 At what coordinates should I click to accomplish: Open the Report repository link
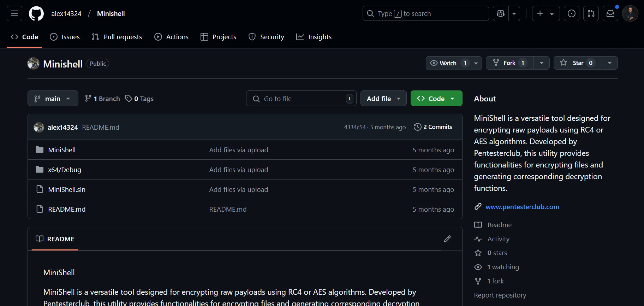[x=500, y=295]
